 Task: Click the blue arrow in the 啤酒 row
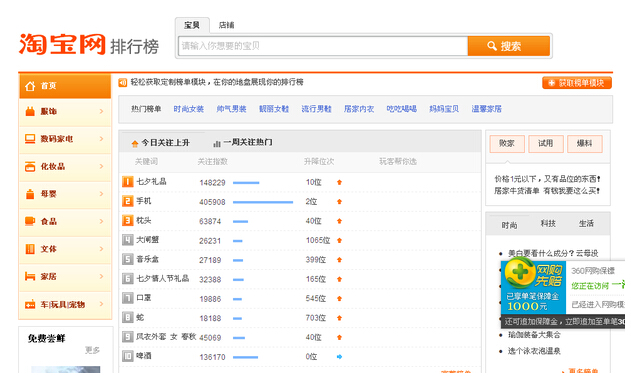point(339,356)
